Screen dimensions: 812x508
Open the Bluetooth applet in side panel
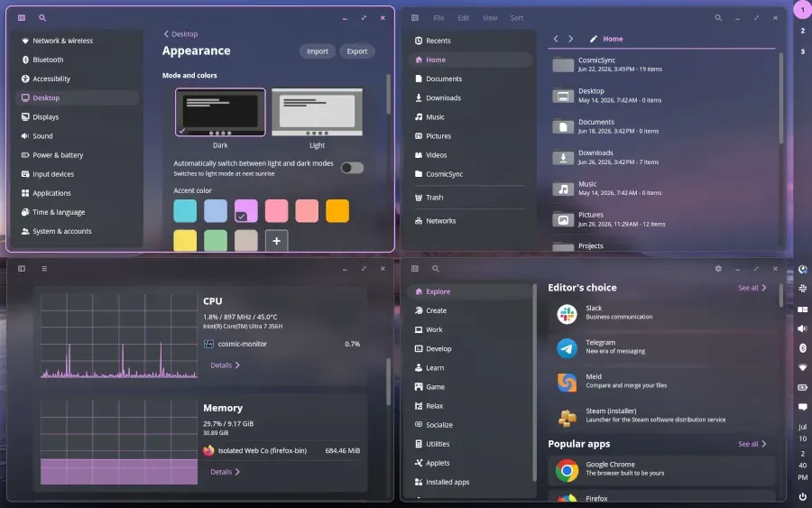tap(802, 348)
